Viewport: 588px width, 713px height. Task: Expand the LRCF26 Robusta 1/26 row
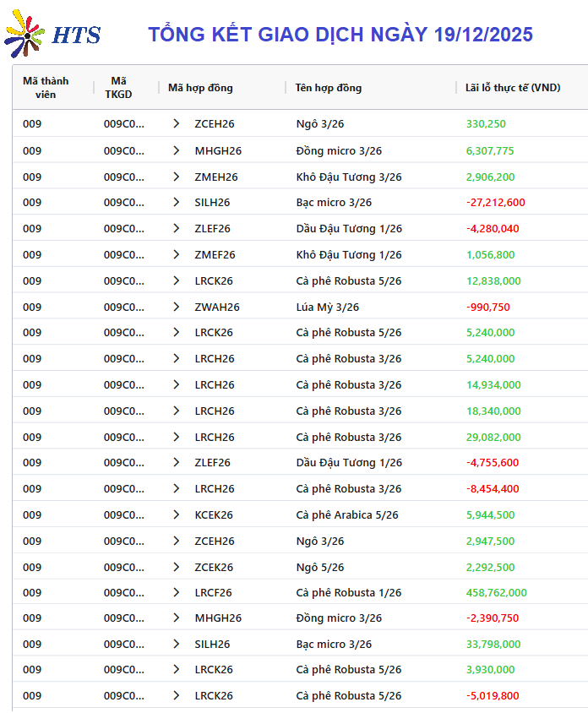pos(177,592)
